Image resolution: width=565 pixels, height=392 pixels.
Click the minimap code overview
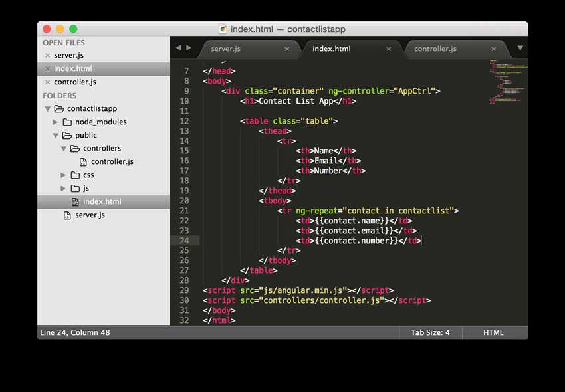508,82
